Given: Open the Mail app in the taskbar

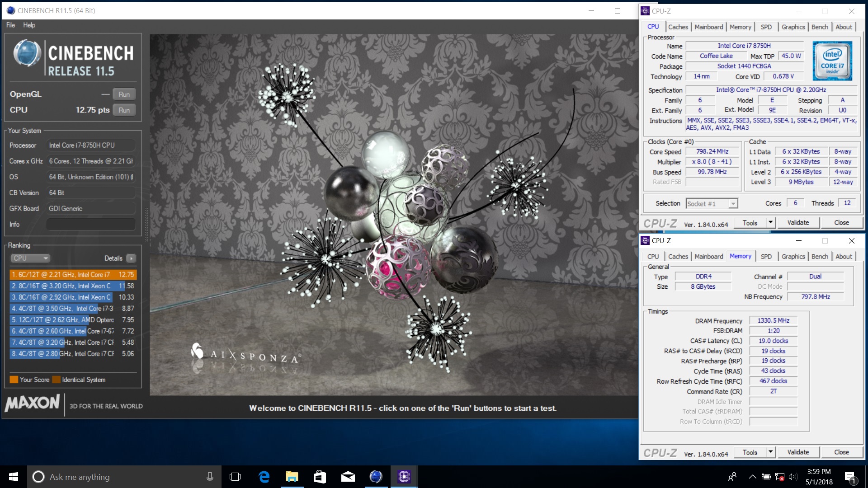Looking at the screenshot, I should tap(348, 477).
